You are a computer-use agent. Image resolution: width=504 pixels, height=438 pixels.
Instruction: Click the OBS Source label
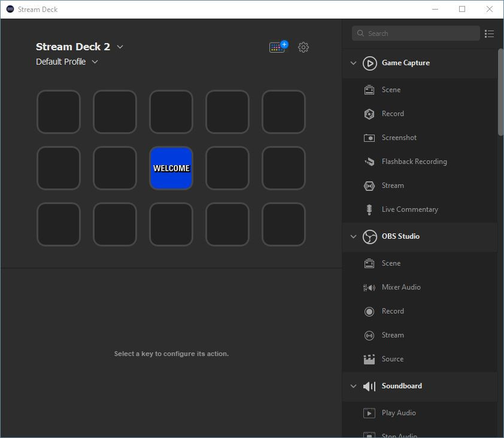click(393, 359)
